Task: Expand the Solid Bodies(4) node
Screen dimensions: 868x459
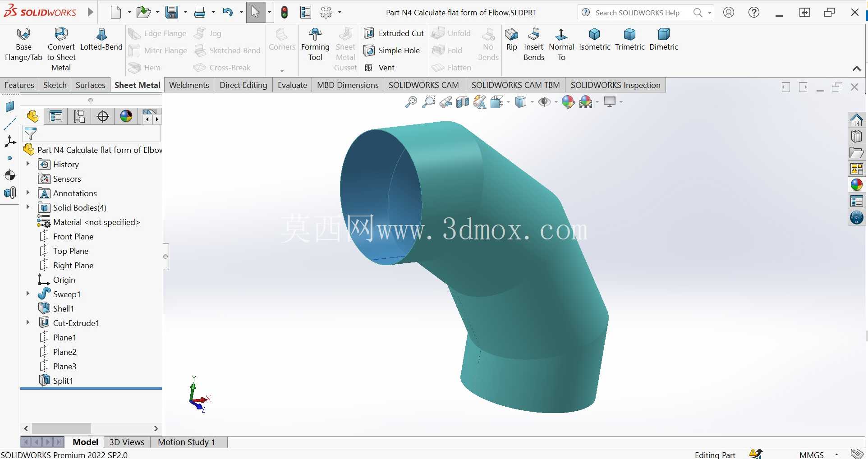Action: tap(28, 207)
